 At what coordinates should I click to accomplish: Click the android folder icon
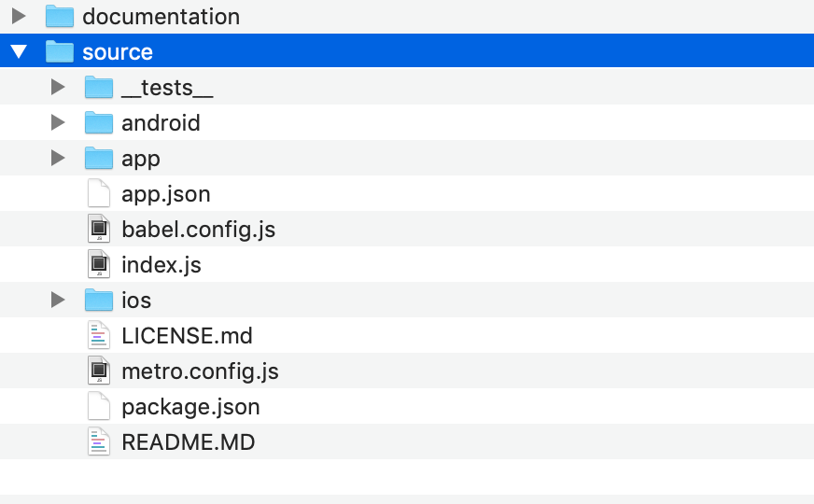tap(99, 122)
